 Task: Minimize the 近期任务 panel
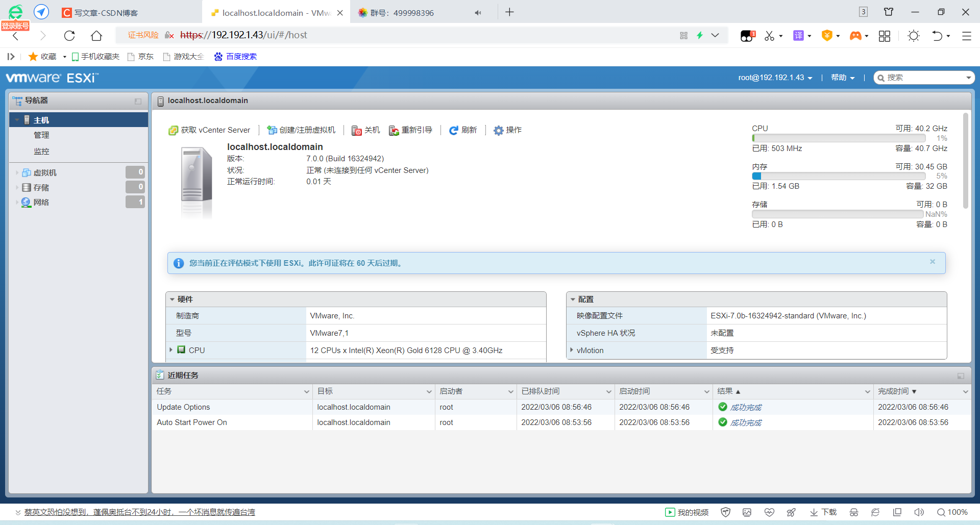tap(961, 376)
